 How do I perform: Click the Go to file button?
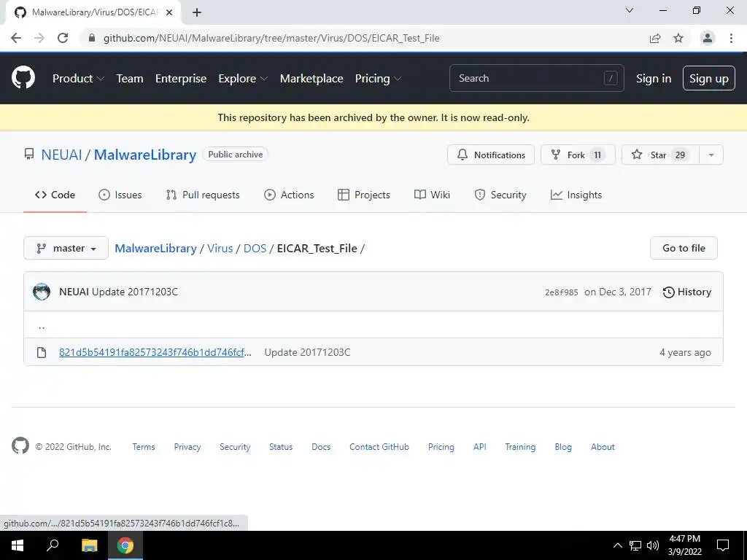click(684, 248)
